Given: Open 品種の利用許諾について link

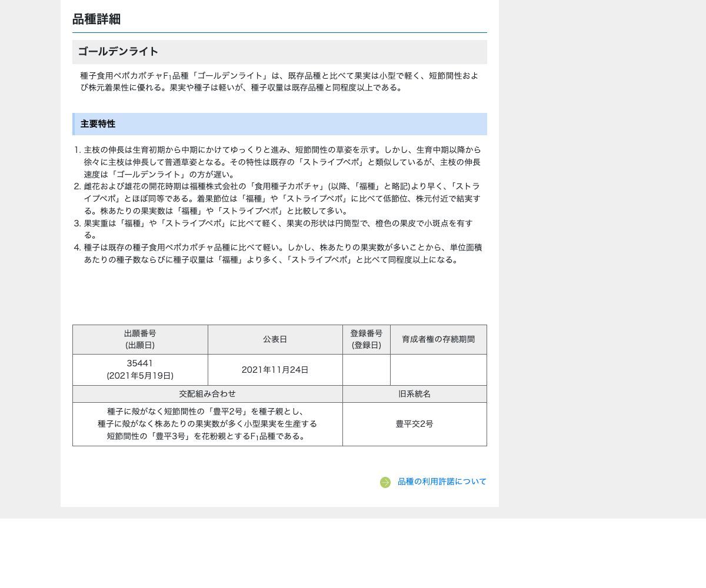Looking at the screenshot, I should click(x=442, y=482).
